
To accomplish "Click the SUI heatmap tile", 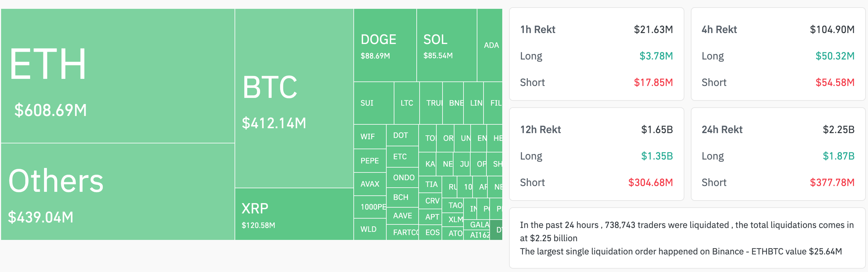I will [x=374, y=103].
